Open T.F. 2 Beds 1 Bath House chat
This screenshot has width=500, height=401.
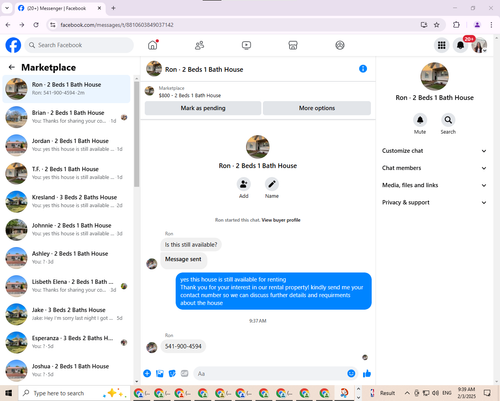[x=66, y=173]
